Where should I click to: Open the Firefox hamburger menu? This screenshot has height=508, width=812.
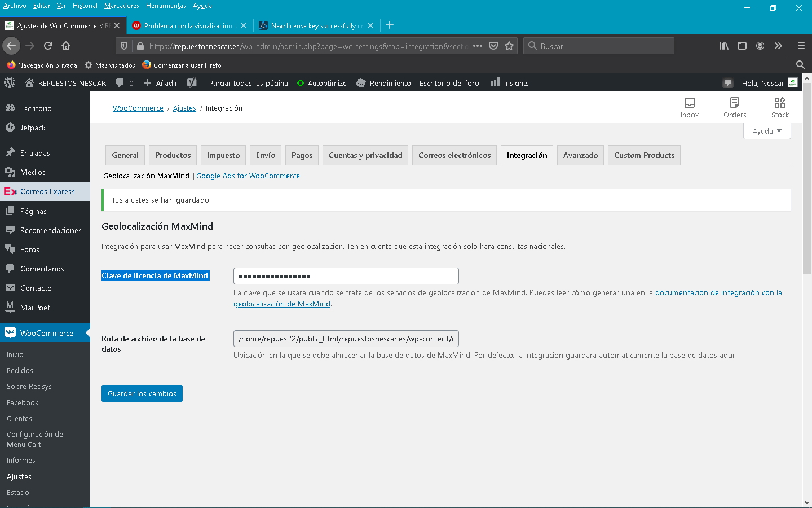(x=801, y=46)
